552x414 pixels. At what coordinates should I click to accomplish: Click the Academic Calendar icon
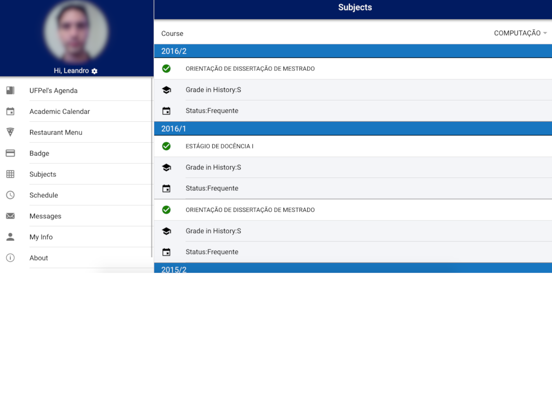pyautogui.click(x=10, y=111)
